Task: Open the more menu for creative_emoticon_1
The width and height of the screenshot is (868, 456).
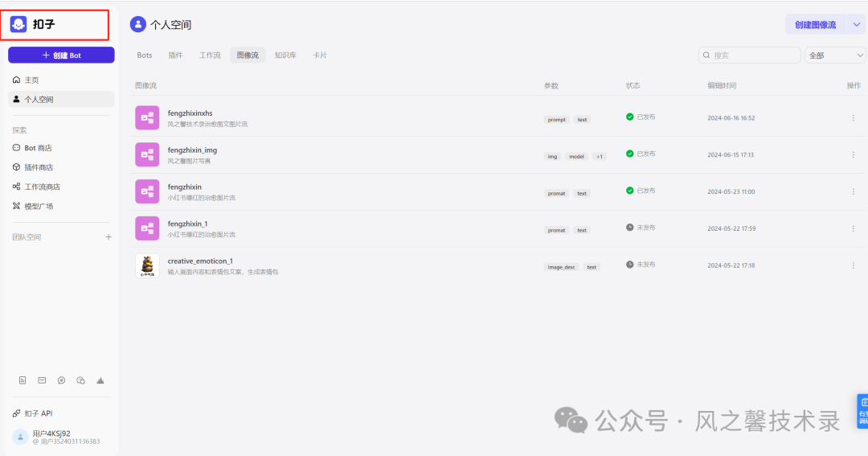Action: click(x=853, y=265)
